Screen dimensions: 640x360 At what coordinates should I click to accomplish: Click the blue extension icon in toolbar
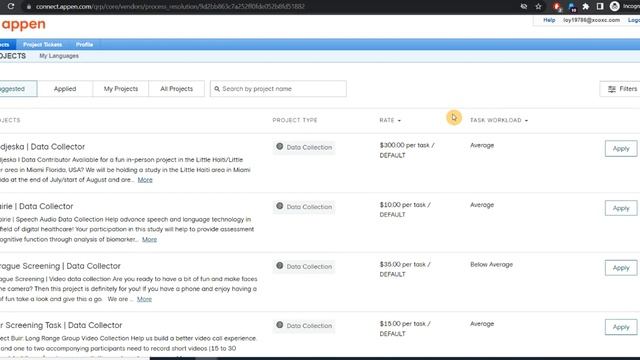pos(572,6)
